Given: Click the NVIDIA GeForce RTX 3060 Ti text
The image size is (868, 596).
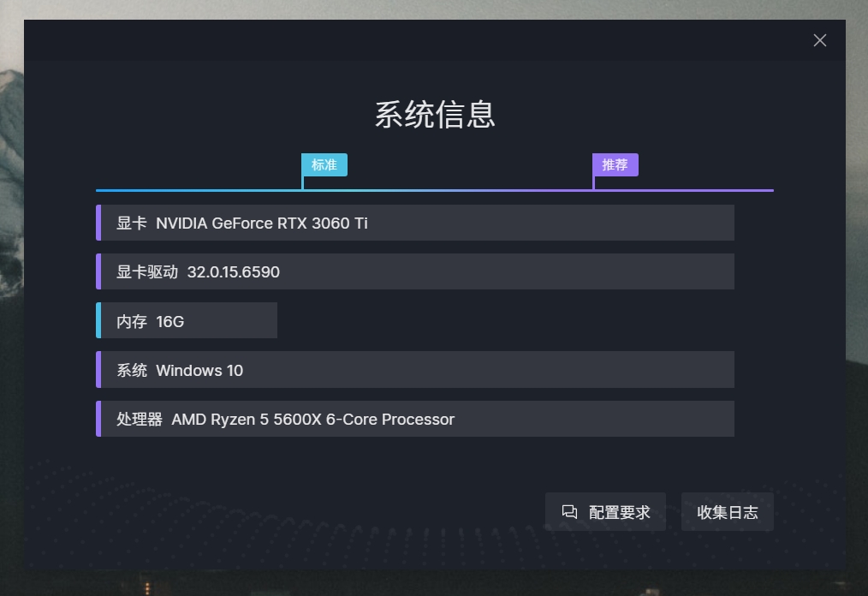Looking at the screenshot, I should (x=262, y=223).
